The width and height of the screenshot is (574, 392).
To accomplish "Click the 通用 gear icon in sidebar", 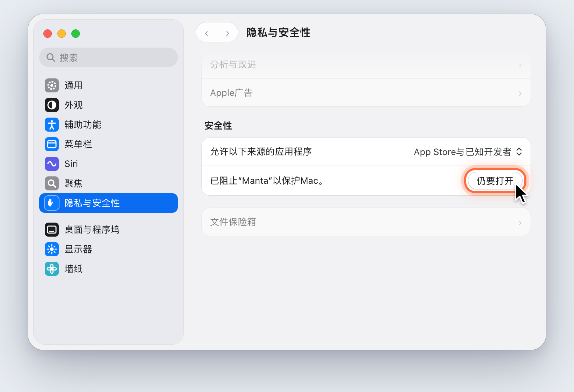I will (x=52, y=85).
